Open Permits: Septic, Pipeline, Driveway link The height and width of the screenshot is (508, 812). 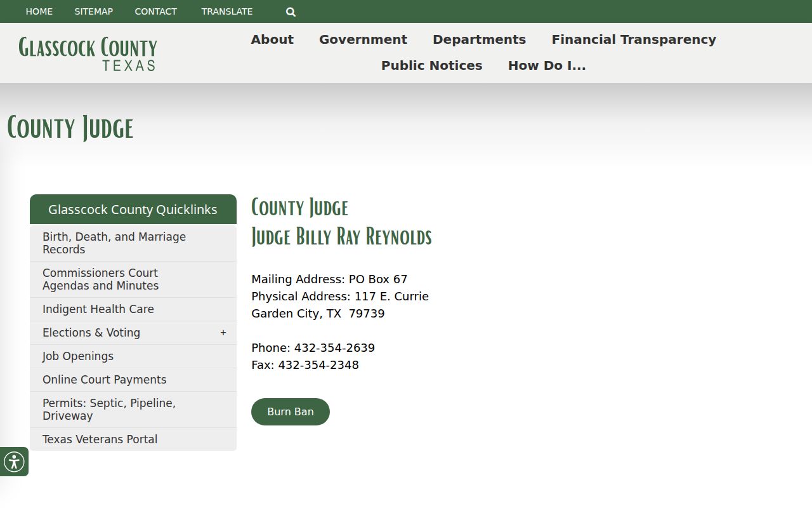(x=133, y=410)
